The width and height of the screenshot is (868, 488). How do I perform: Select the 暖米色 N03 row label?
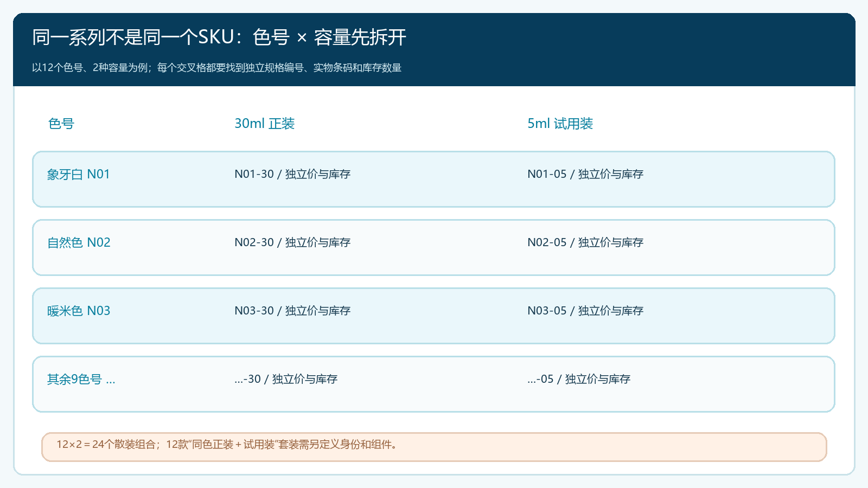point(79,311)
